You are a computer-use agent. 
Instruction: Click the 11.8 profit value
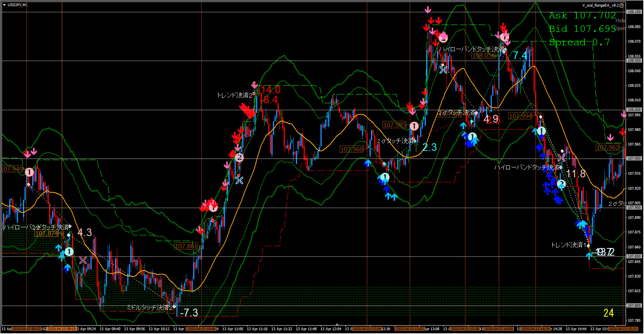pyautogui.click(x=576, y=174)
